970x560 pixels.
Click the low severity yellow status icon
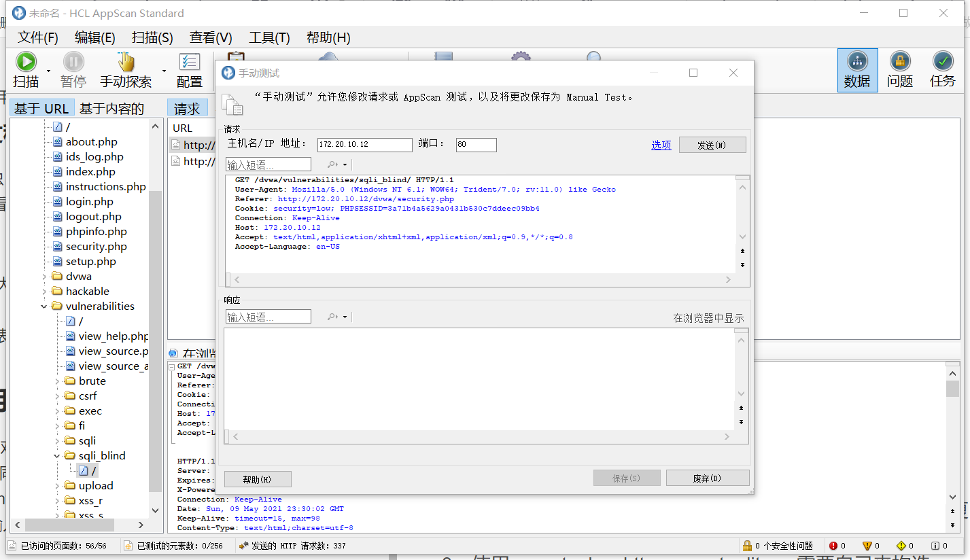[901, 546]
